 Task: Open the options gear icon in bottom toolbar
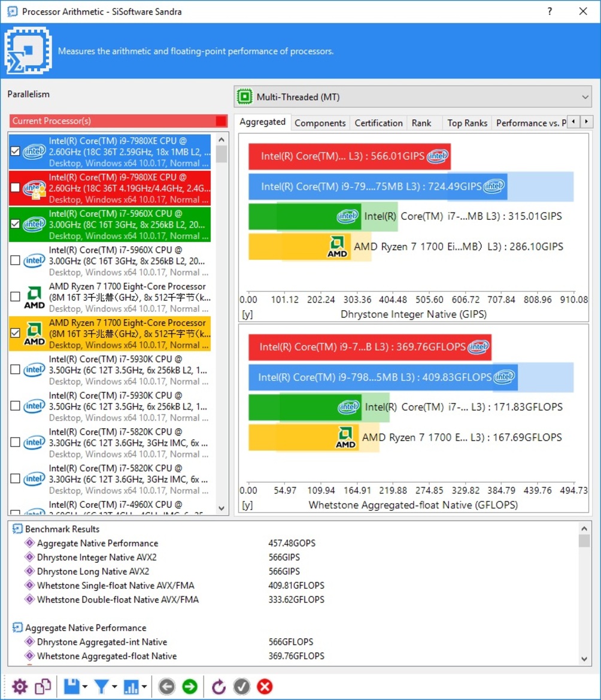(x=20, y=687)
